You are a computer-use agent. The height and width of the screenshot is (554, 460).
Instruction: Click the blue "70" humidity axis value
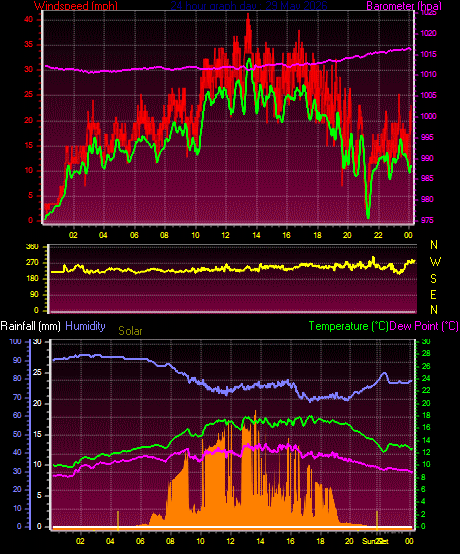[17, 397]
